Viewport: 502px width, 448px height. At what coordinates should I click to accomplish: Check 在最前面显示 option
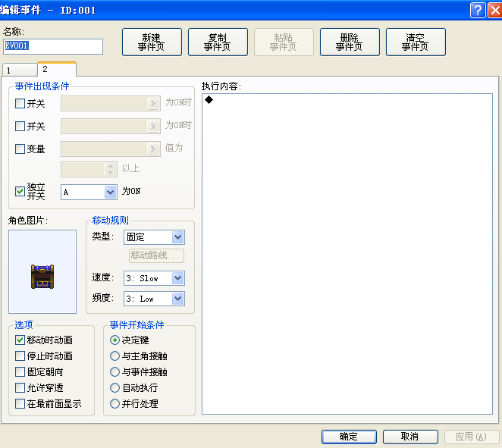[x=20, y=403]
